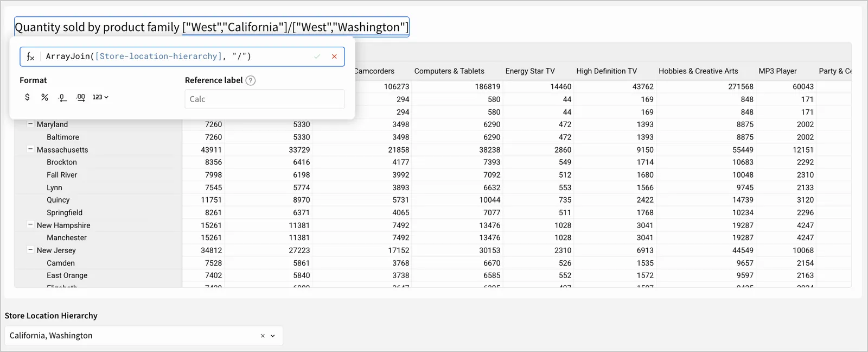Click cell value 11751
Screen dimensions: 868x352
pos(211,200)
